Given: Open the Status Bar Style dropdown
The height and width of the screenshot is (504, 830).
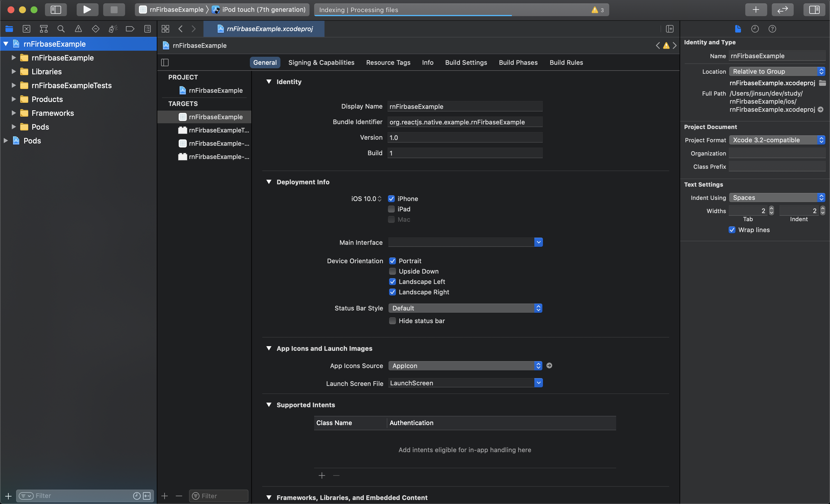Looking at the screenshot, I should (465, 308).
